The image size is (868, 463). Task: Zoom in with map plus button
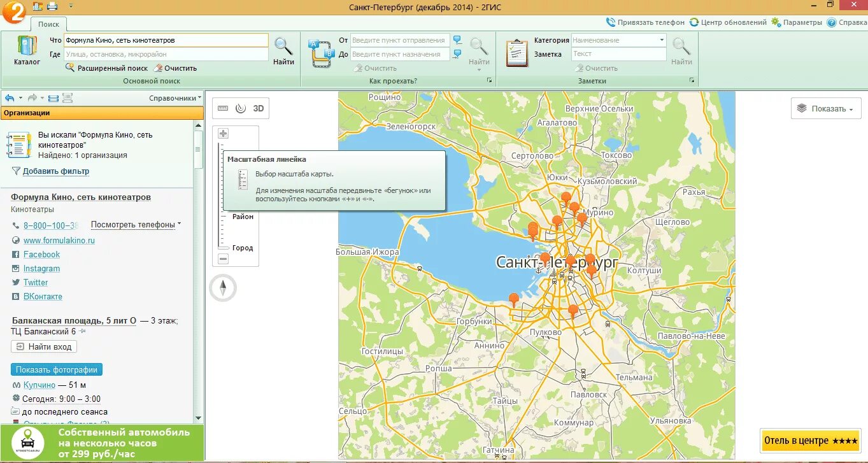click(x=223, y=134)
